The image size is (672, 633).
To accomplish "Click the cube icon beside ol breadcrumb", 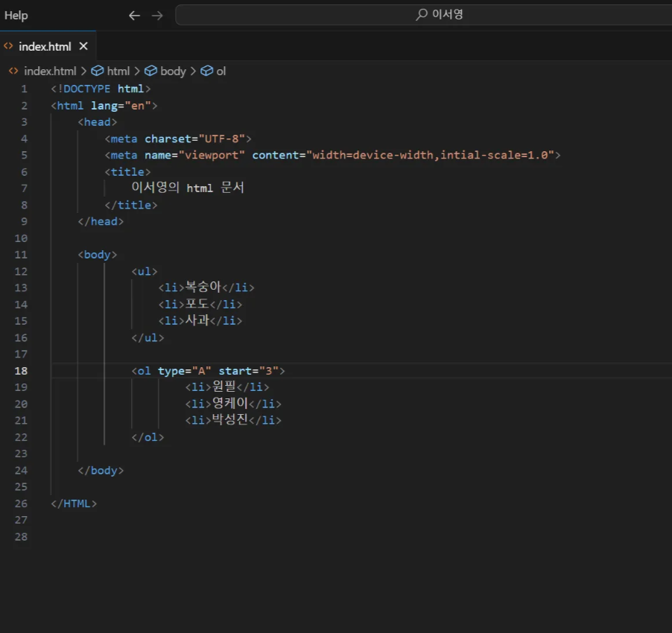I will coord(206,71).
